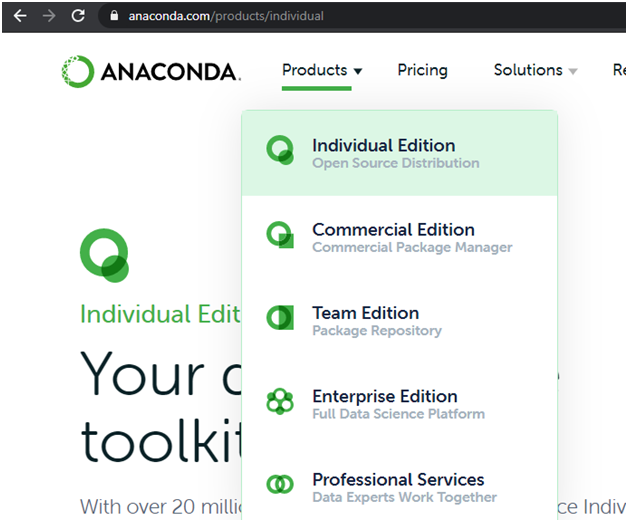Click the anaconda.com address bar URL
628x522 pixels.
coord(226,16)
